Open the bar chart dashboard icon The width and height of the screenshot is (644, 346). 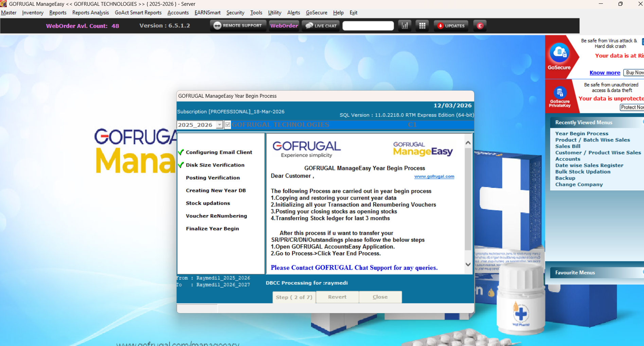coord(405,26)
